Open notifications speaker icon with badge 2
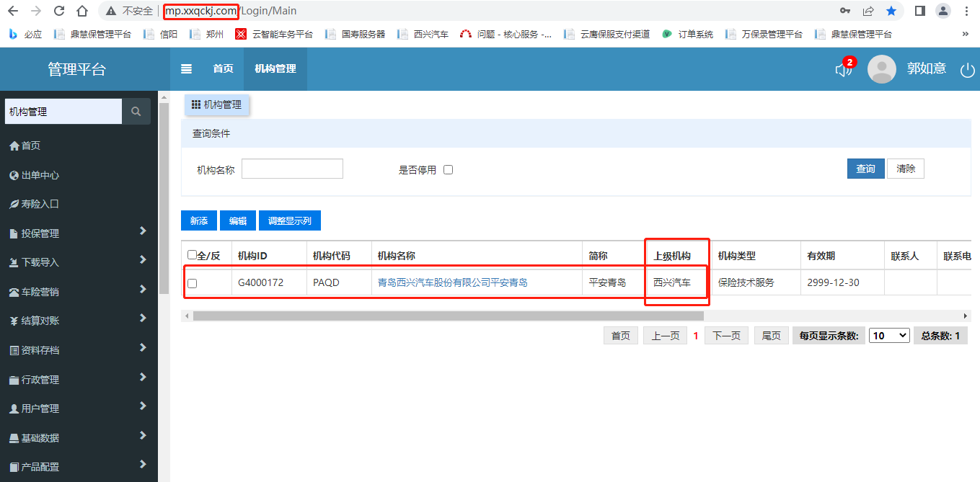Image resolution: width=980 pixels, height=482 pixels. coord(844,69)
